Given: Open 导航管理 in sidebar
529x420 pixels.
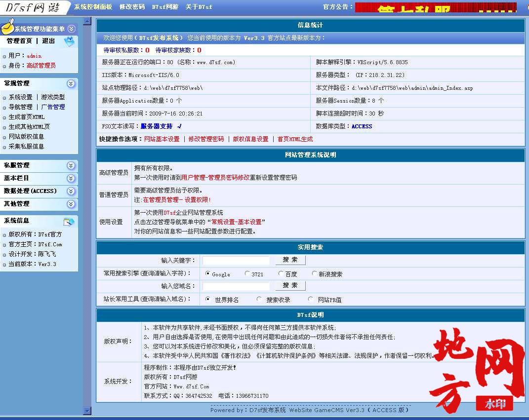Looking at the screenshot, I should pos(21,107).
